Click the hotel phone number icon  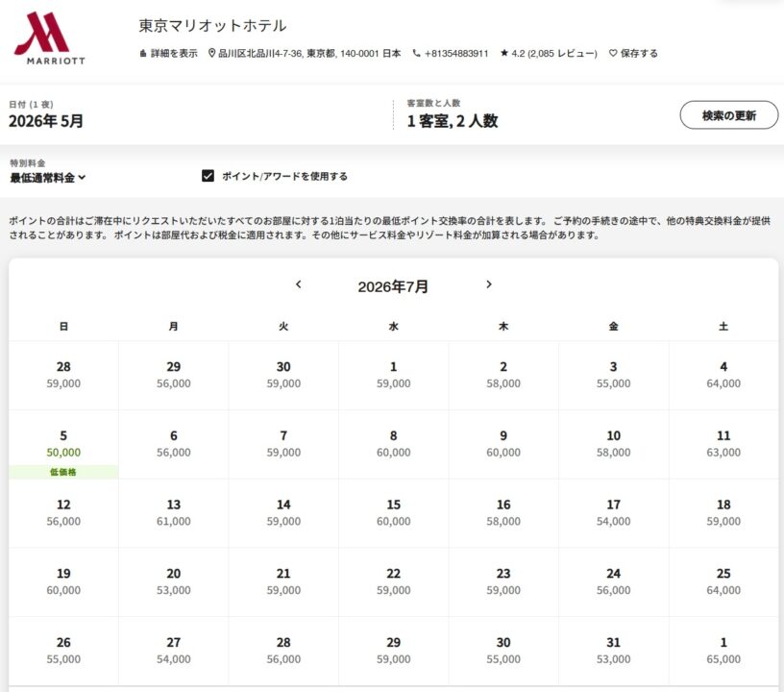click(x=417, y=54)
